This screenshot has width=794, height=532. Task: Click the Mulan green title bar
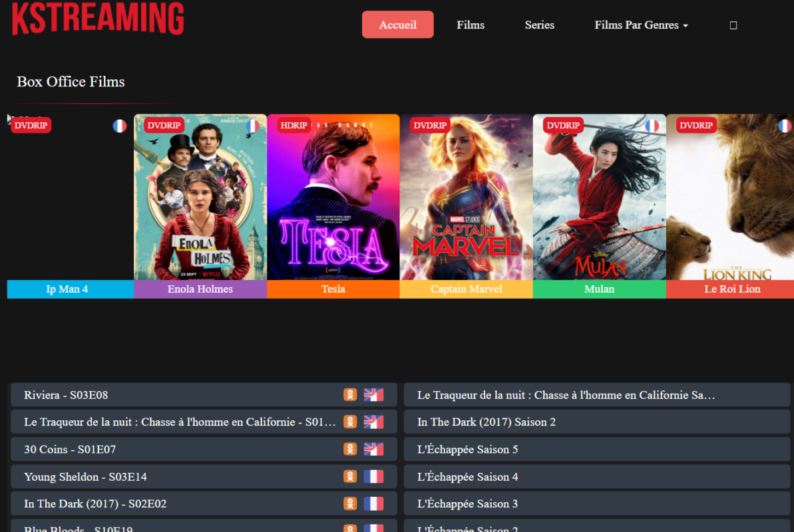600,289
